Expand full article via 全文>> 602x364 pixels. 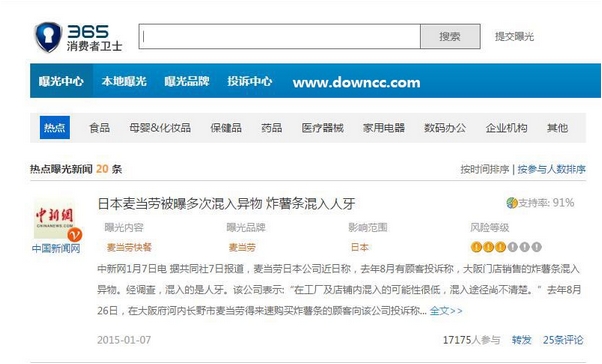tap(446, 311)
